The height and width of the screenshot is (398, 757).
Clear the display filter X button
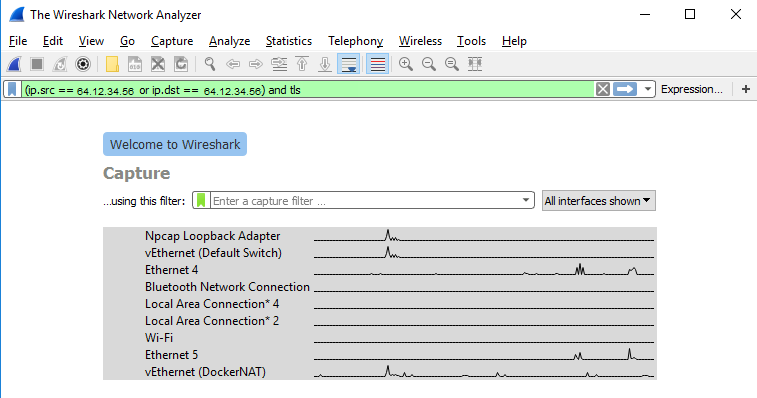click(x=603, y=89)
